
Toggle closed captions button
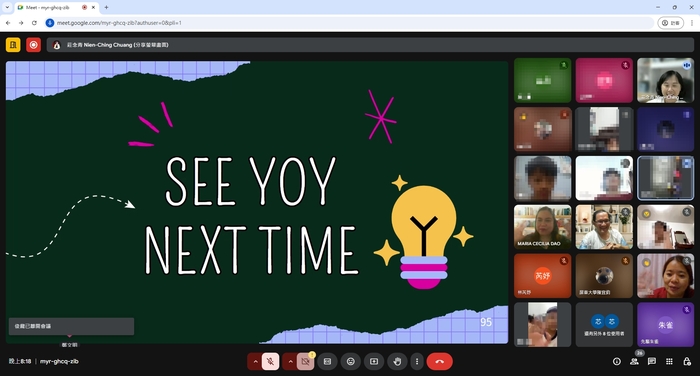pyautogui.click(x=327, y=361)
